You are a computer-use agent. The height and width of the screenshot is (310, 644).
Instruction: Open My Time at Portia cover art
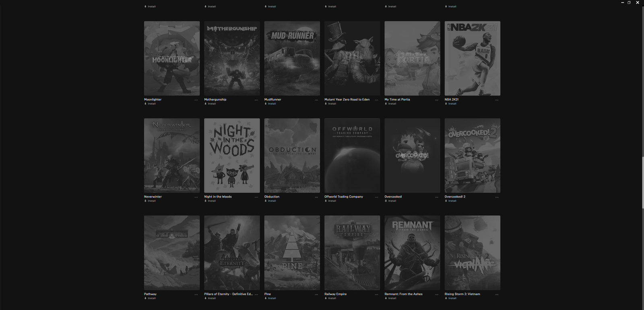[x=412, y=58]
